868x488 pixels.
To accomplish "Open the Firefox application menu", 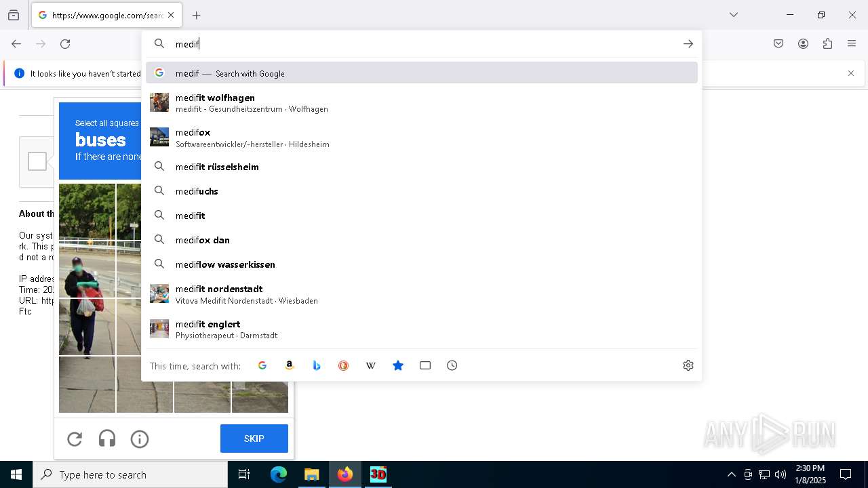I will (x=852, y=44).
